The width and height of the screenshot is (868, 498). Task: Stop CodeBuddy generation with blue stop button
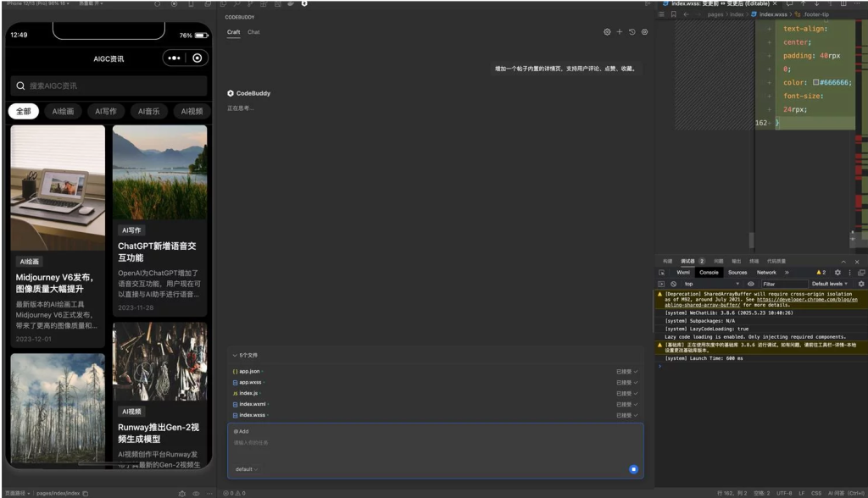coord(633,469)
